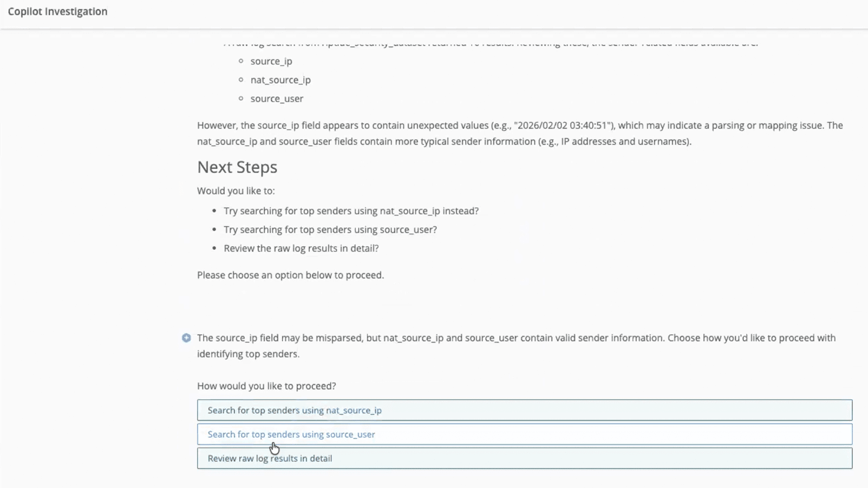The height and width of the screenshot is (488, 868).
Task: Select the source_ip list item
Action: coord(271,61)
